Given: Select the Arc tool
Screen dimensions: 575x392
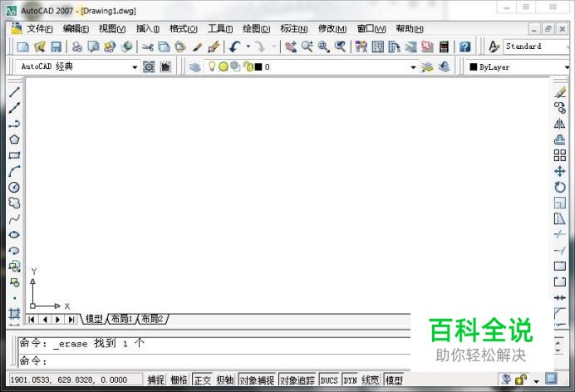Looking at the screenshot, I should (x=14, y=171).
